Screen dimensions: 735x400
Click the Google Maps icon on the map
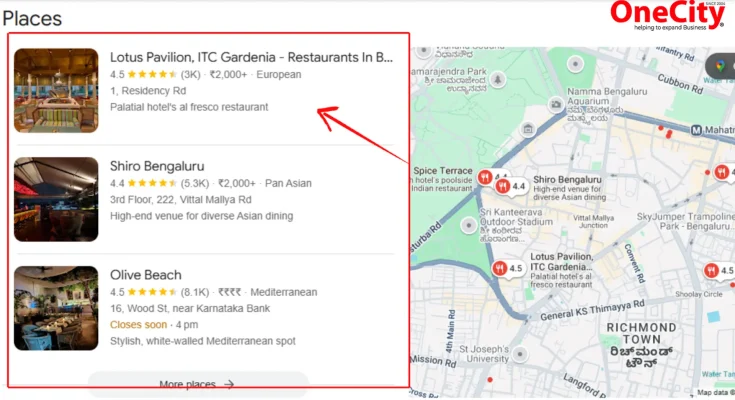click(720, 66)
